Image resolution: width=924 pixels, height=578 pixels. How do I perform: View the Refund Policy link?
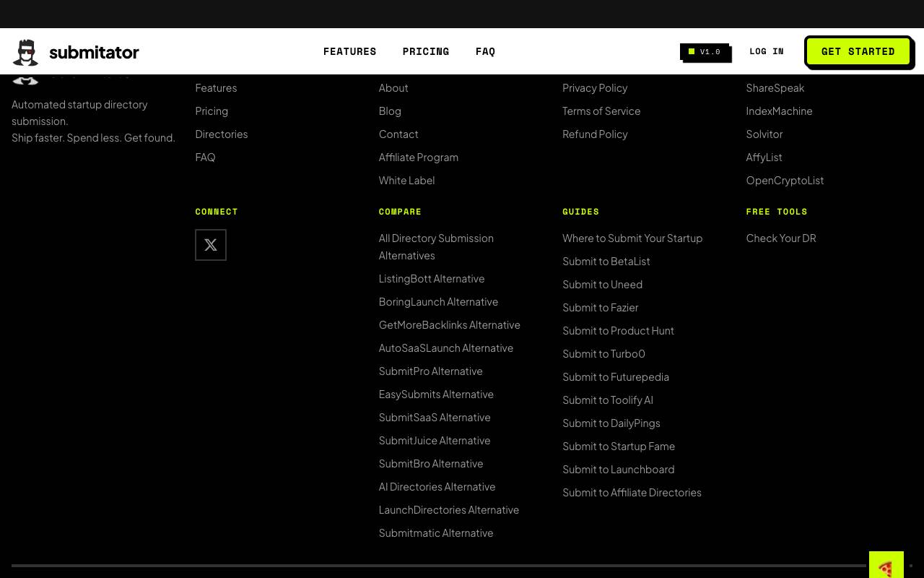point(595,134)
